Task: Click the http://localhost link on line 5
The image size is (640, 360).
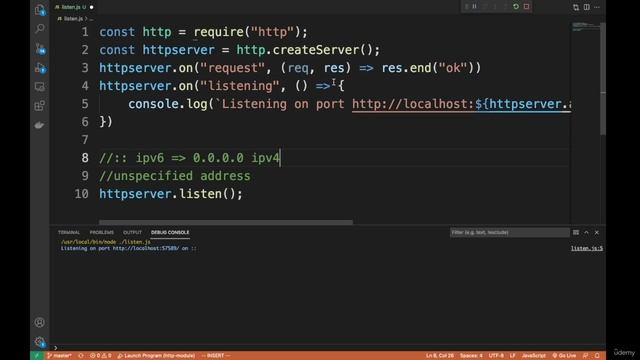Action: [412, 104]
